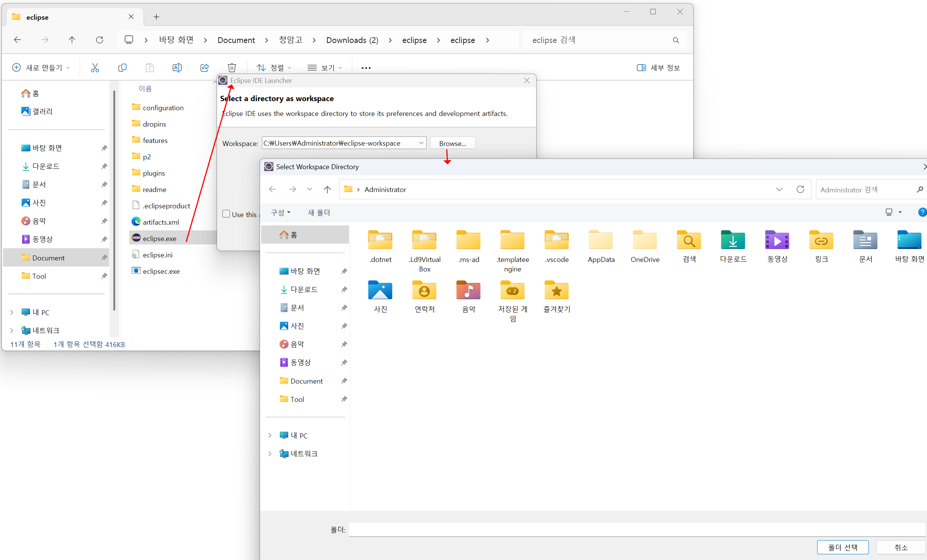Expand 네트워크 in the dialog sidebar
This screenshot has width=927, height=560.
(x=270, y=454)
